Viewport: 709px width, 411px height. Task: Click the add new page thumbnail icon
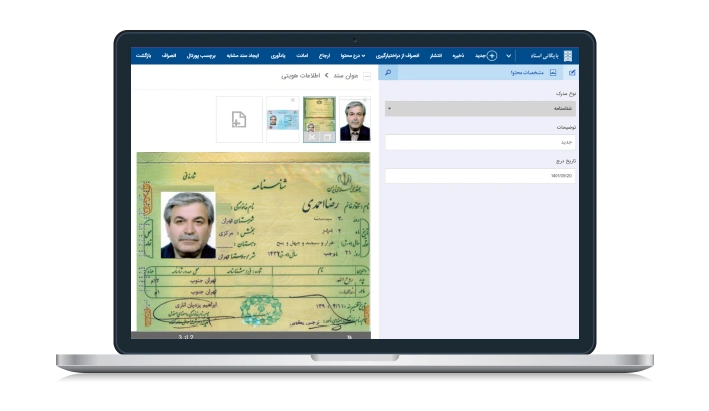[x=238, y=120]
